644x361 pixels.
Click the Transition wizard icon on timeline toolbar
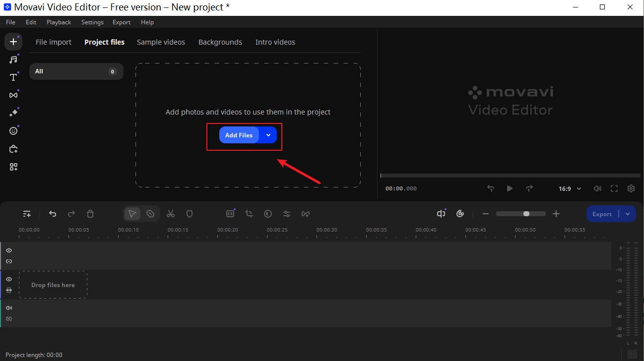306,214
